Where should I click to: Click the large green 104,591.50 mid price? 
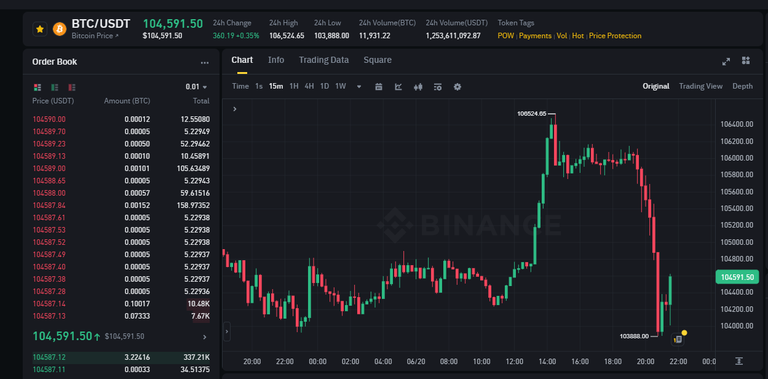click(62, 336)
